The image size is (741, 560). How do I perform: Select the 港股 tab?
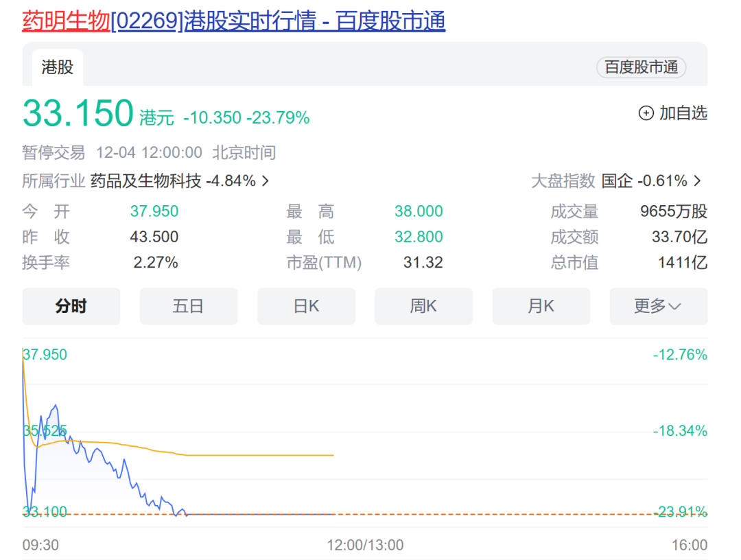58,67
